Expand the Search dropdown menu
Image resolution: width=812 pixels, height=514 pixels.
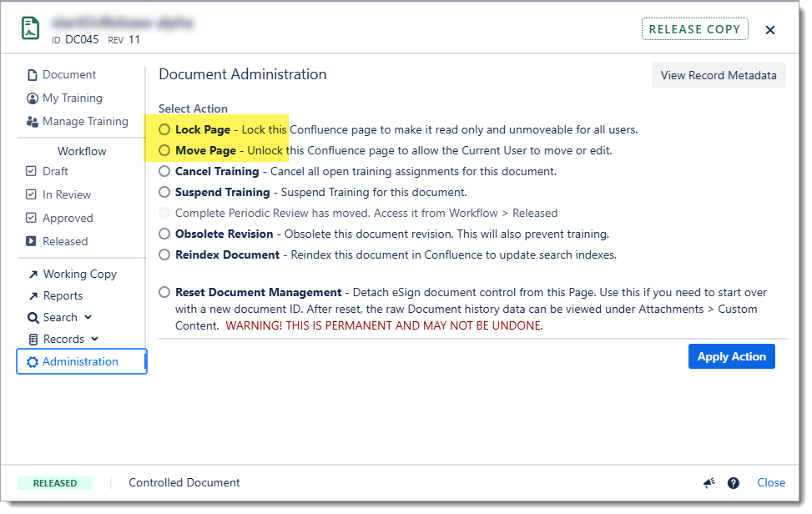60,318
